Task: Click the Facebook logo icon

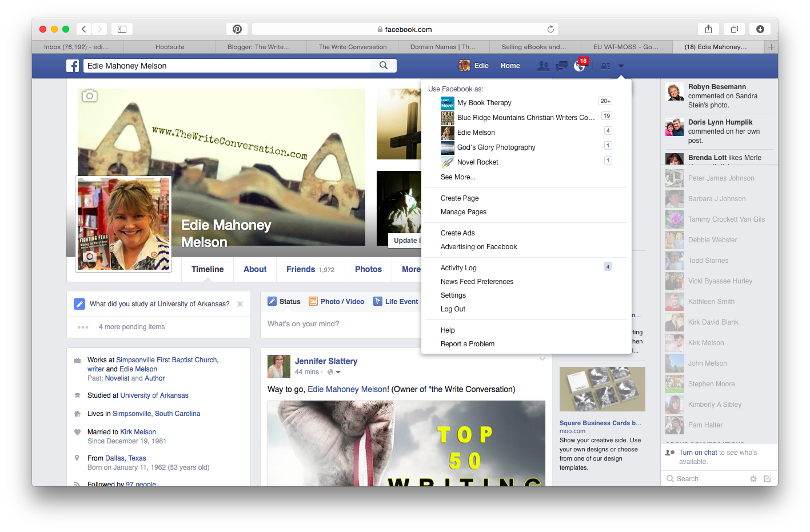Action: point(73,66)
